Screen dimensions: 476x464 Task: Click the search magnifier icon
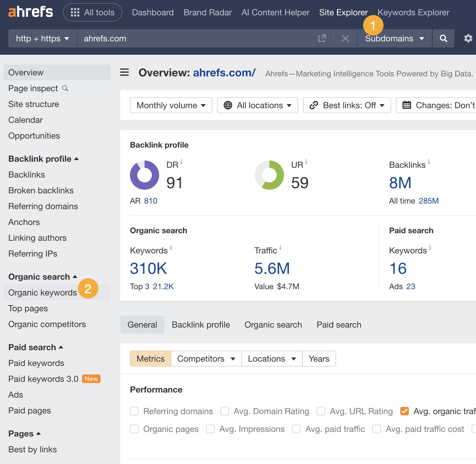[x=444, y=38]
